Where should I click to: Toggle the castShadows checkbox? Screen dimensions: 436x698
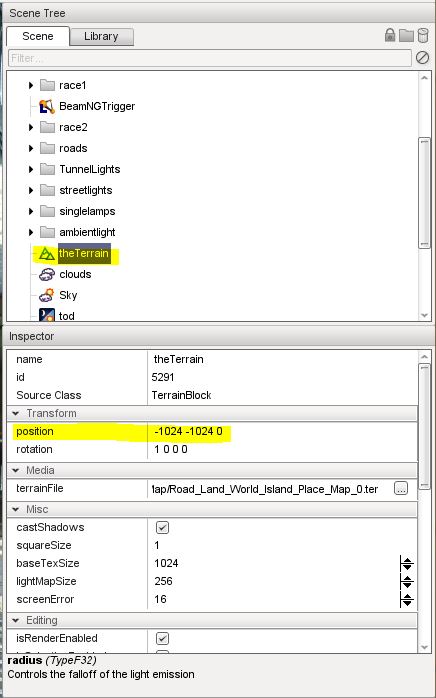(x=162, y=528)
